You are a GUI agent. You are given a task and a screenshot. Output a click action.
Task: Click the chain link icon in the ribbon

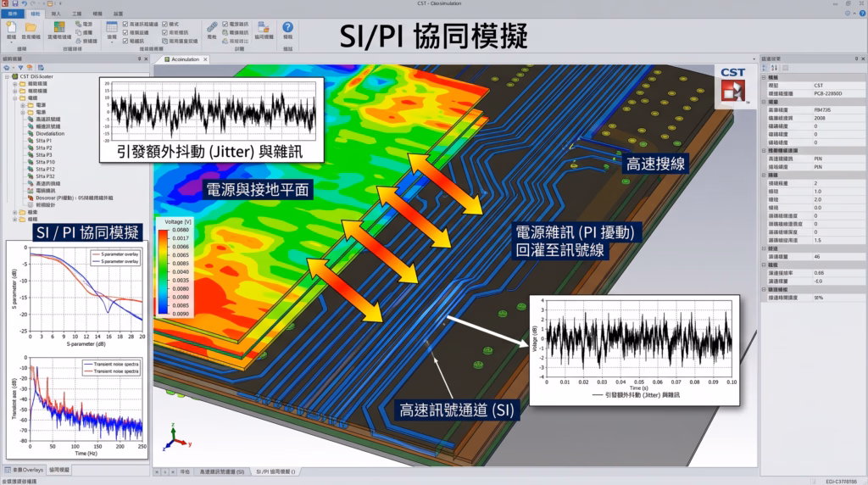click(x=212, y=27)
